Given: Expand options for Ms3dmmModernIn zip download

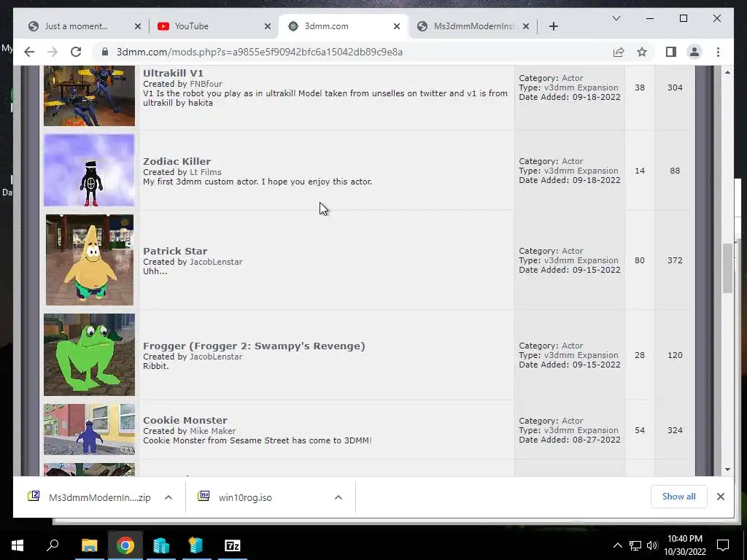Looking at the screenshot, I should (x=169, y=497).
